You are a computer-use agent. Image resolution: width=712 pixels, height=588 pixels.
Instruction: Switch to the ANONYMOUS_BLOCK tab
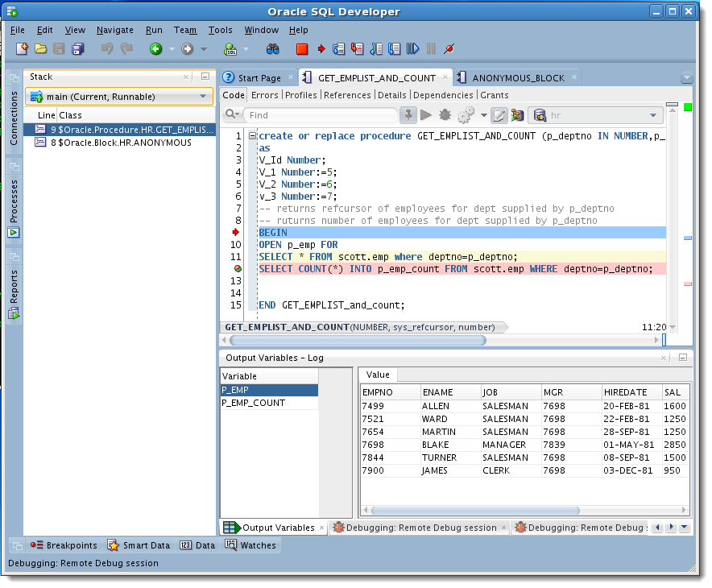(x=518, y=78)
